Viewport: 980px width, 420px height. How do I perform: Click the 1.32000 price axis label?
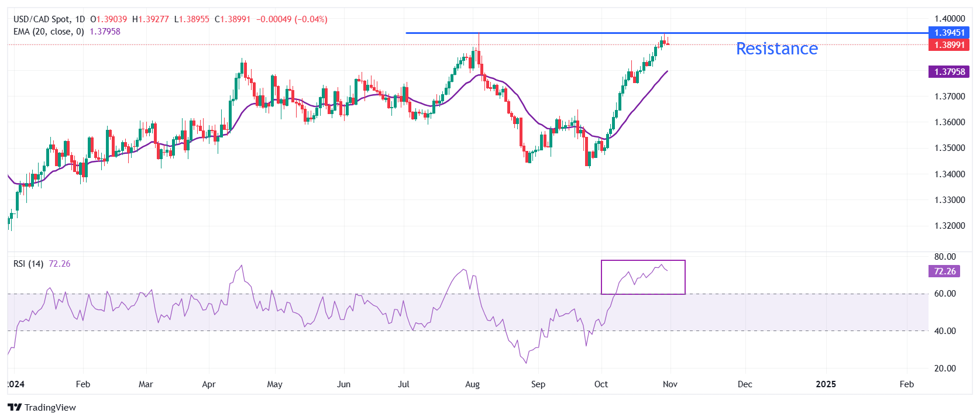click(x=949, y=226)
